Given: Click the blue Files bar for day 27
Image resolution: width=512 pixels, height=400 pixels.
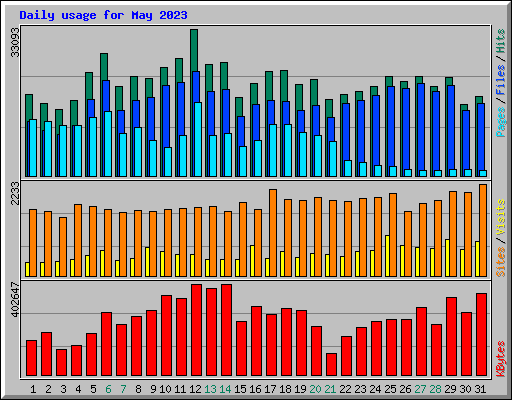Looking at the screenshot, I should tap(421, 127).
